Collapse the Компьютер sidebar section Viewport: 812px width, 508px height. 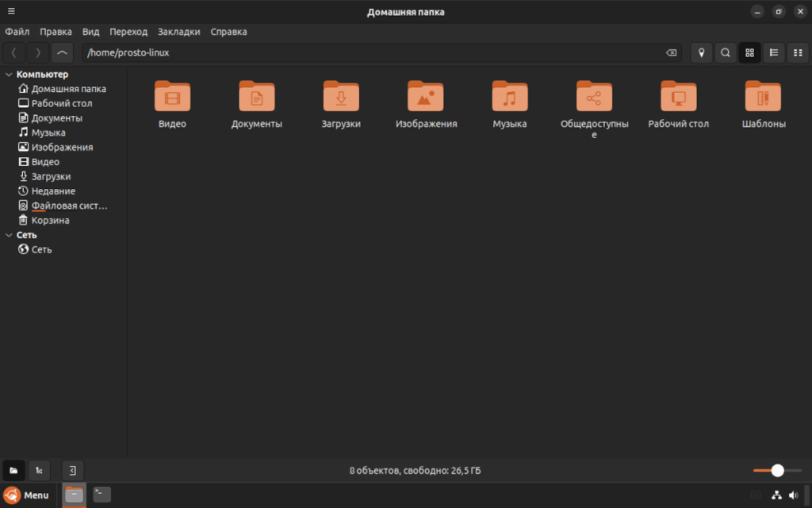(x=9, y=74)
